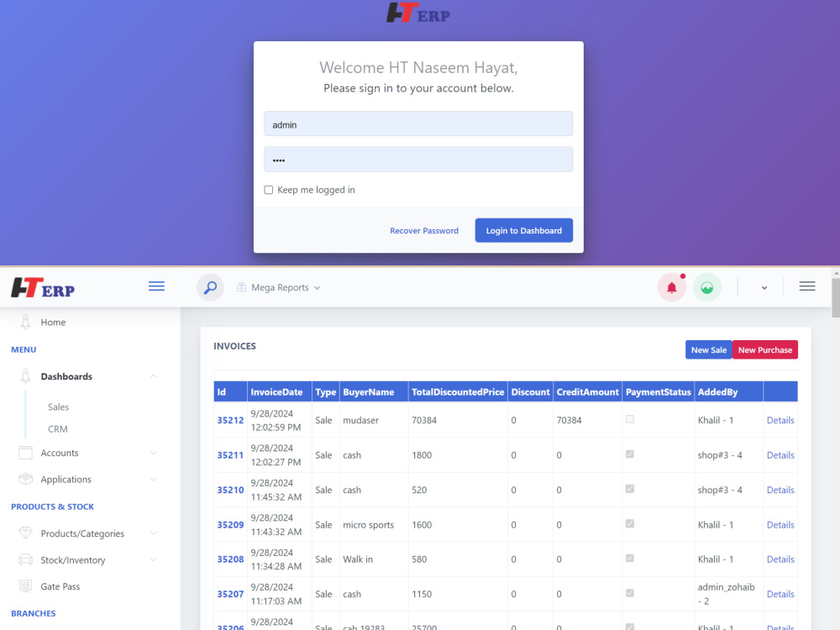The width and height of the screenshot is (840, 630).
Task: Click Login to Dashboard button
Action: pos(524,230)
